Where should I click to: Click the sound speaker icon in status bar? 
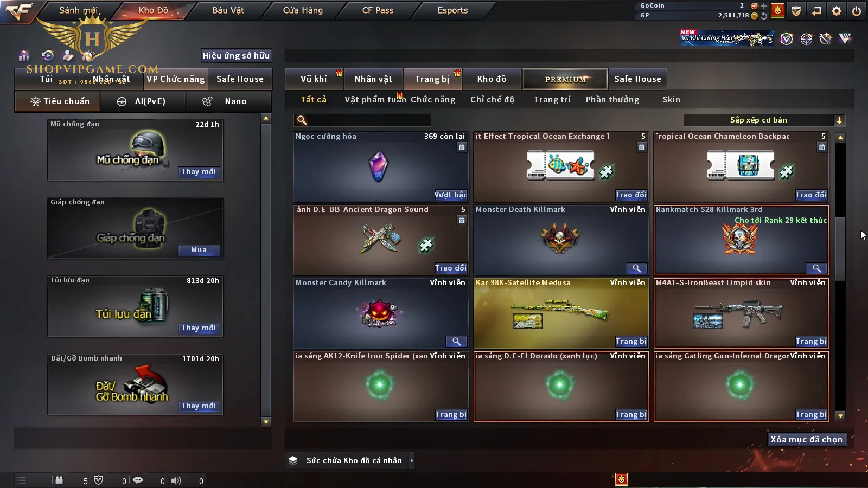[x=176, y=480]
